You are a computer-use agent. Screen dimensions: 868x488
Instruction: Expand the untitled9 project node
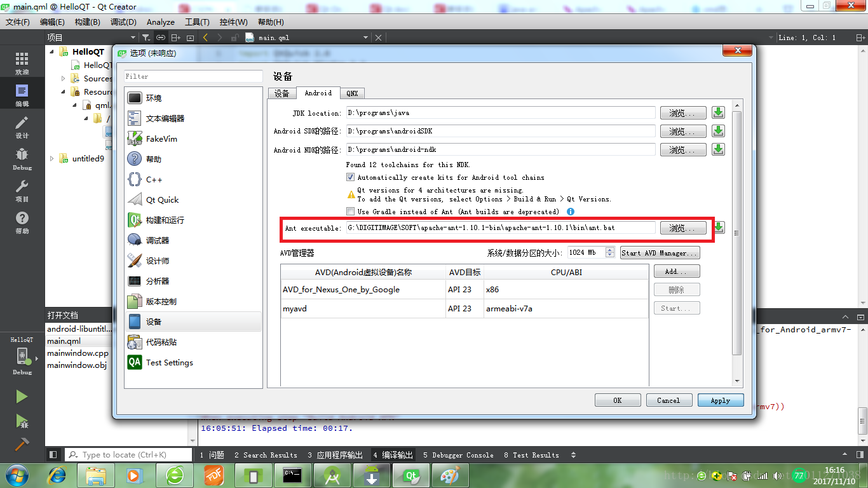(52, 159)
